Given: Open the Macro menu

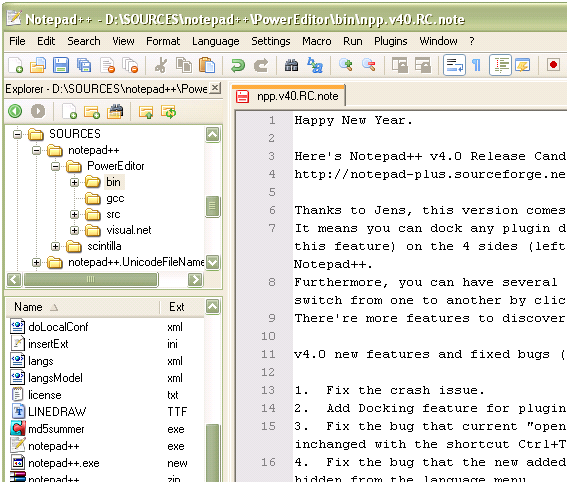Looking at the screenshot, I should [x=316, y=41].
